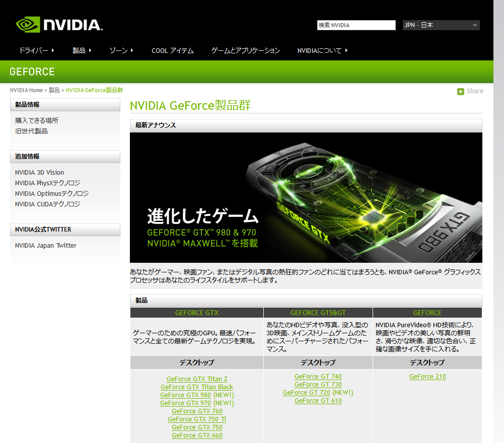Open 旧世代製品 sidebar link

[x=31, y=131]
